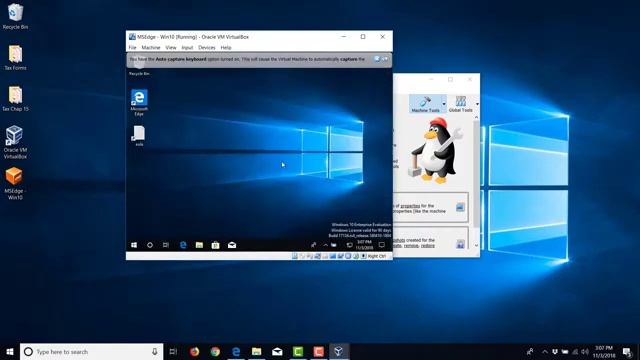Expand the Global Tools dropdown arrow

(477, 104)
